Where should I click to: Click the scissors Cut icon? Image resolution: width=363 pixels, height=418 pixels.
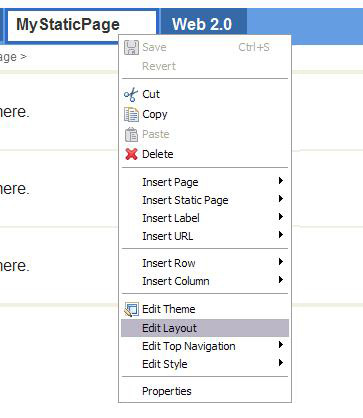point(131,95)
